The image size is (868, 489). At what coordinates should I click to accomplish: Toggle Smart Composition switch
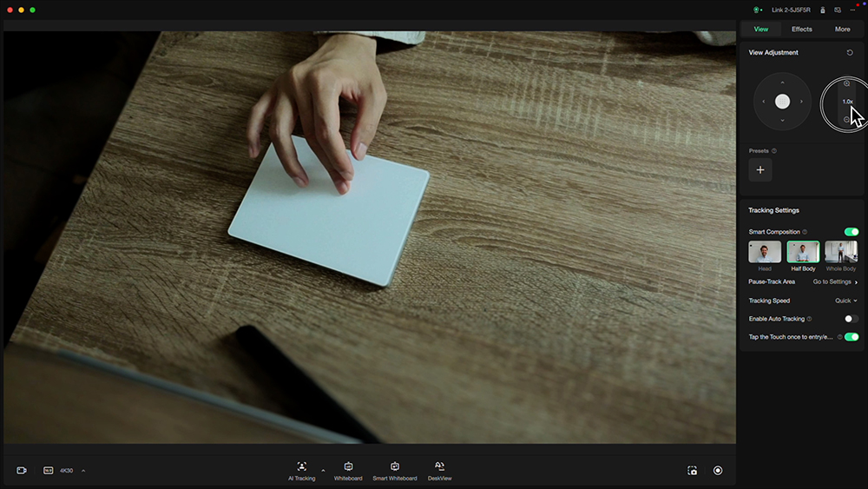click(852, 232)
